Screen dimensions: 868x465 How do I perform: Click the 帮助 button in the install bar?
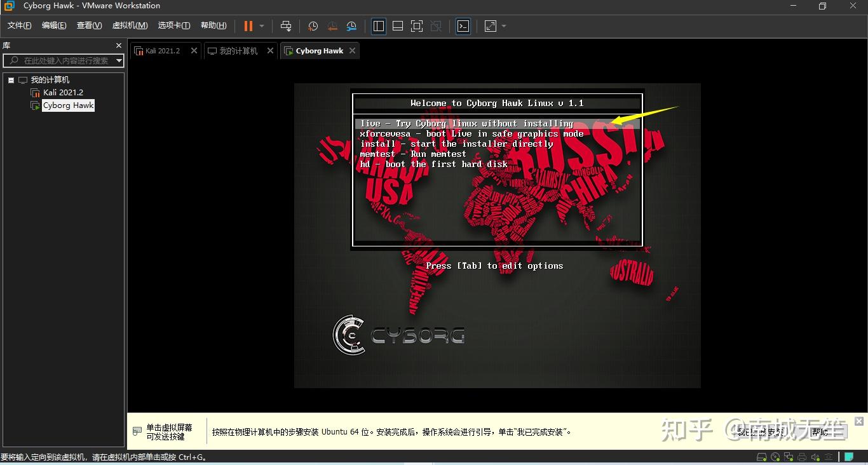coord(820,432)
